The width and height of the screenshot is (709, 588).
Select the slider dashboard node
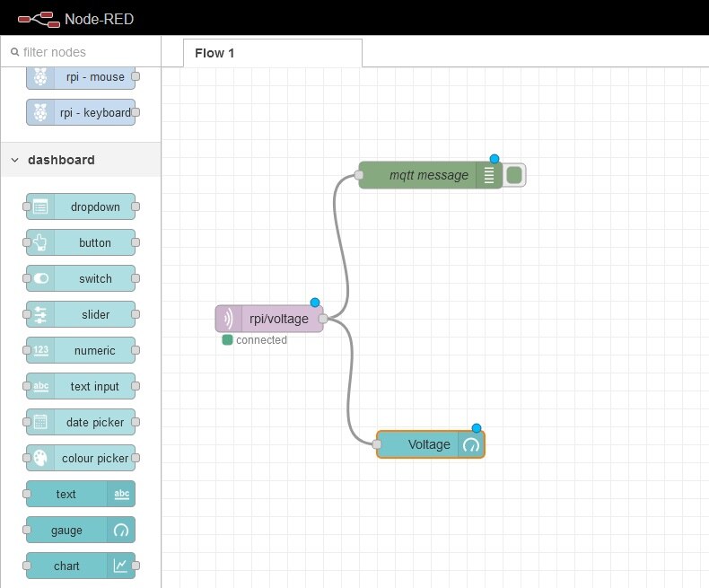coord(81,314)
